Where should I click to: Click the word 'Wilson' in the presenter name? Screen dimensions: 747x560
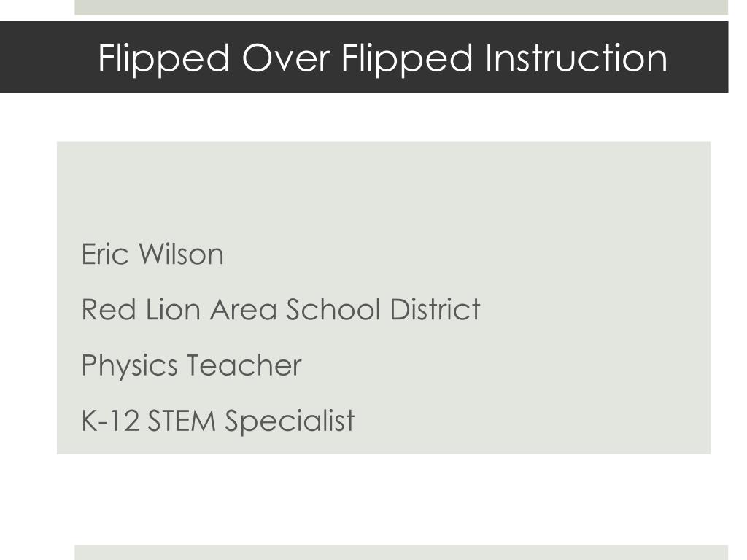[x=181, y=254]
